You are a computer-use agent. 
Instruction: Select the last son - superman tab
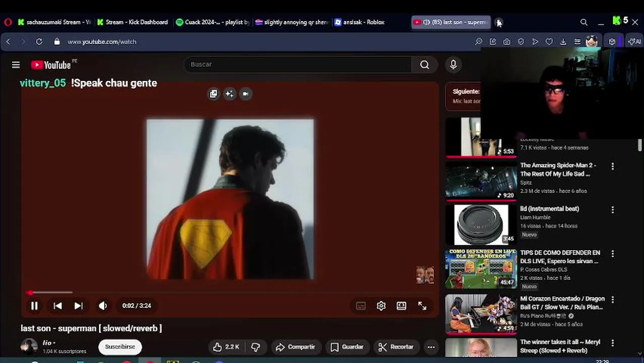tap(450, 22)
